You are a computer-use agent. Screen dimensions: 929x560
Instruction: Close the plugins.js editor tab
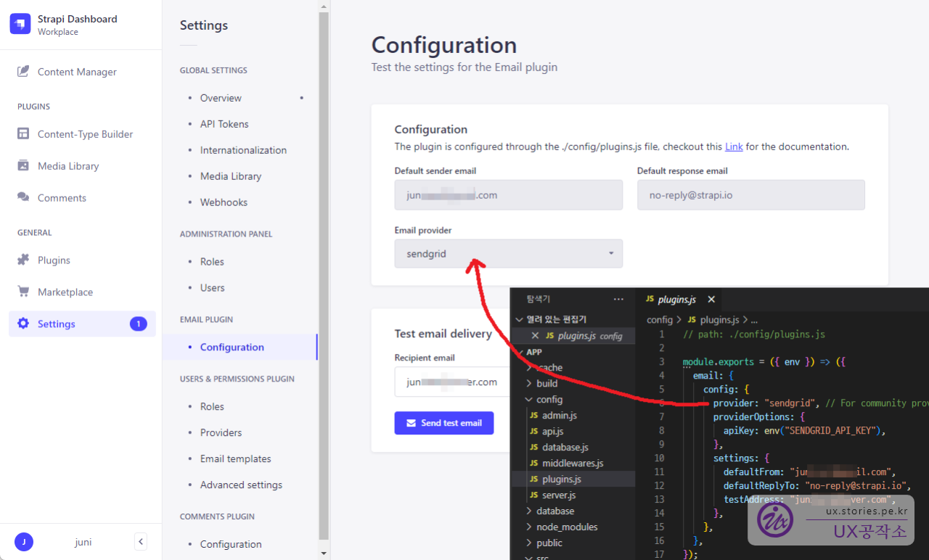[711, 300]
